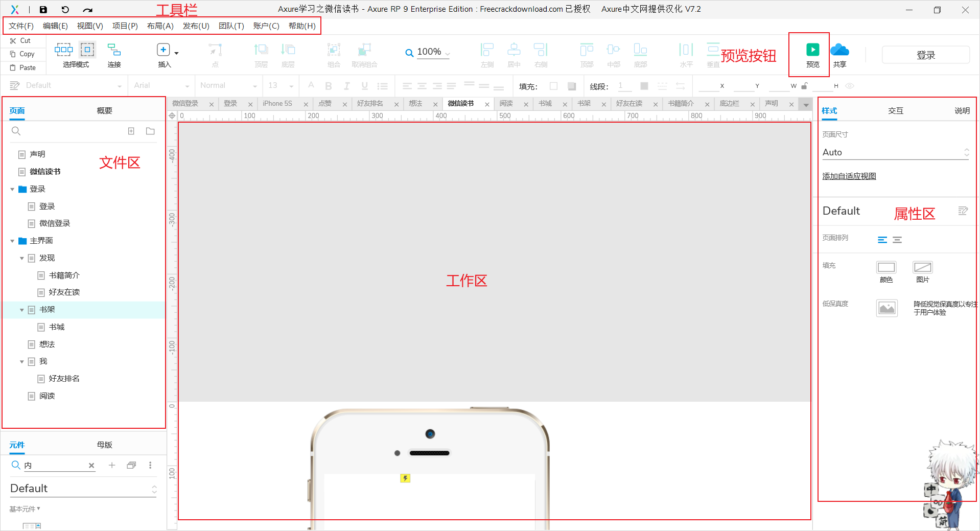Clear the widget library search text

tap(91, 465)
